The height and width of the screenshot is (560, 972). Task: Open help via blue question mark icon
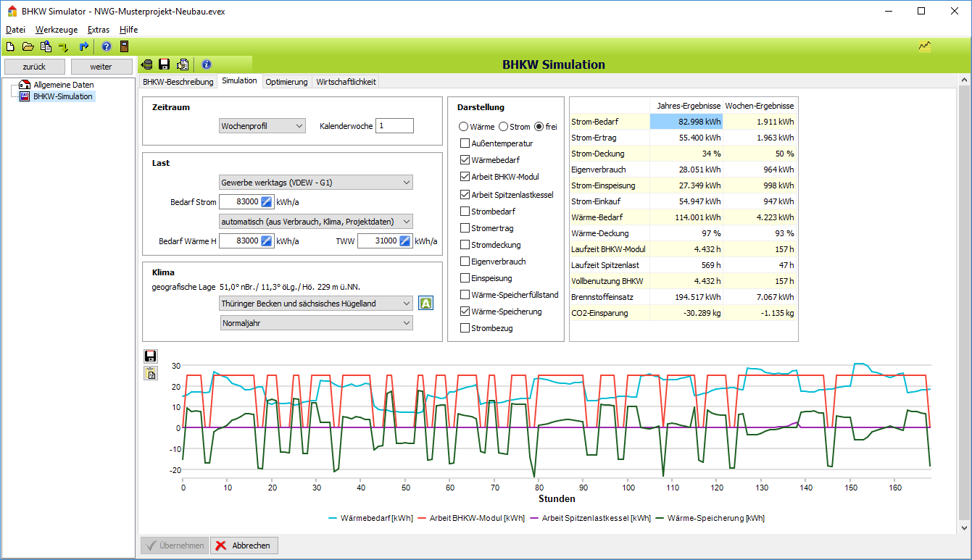click(107, 46)
